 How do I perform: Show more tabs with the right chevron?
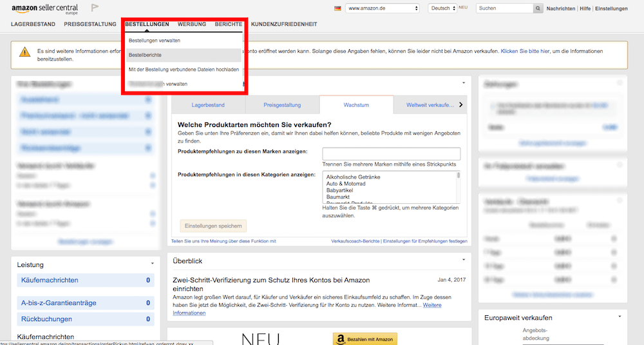(x=461, y=105)
